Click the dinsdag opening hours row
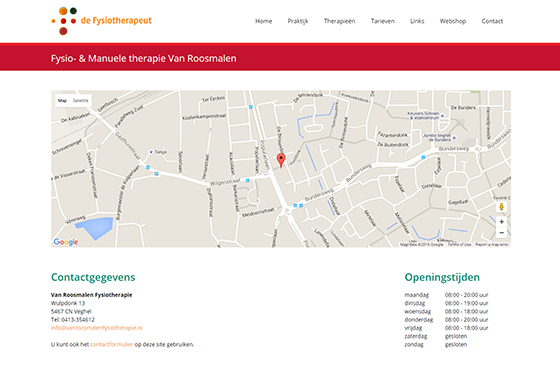Viewport: 560px width, 366px height. point(446,303)
